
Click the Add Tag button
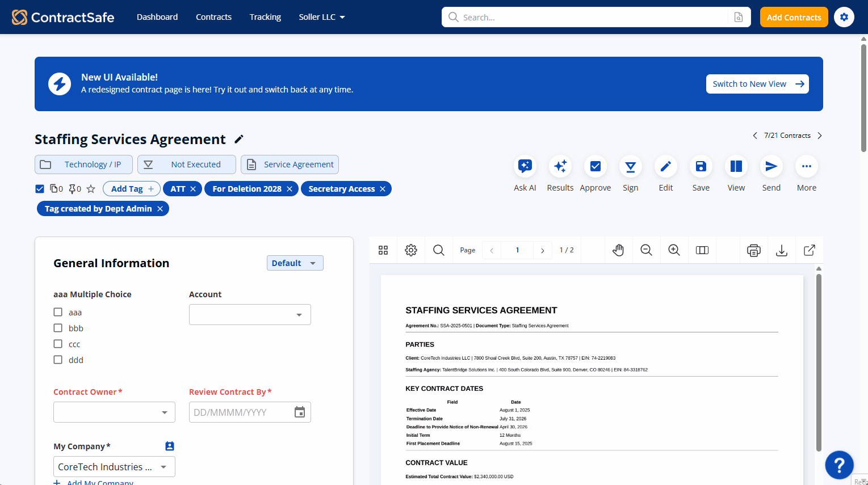click(132, 189)
